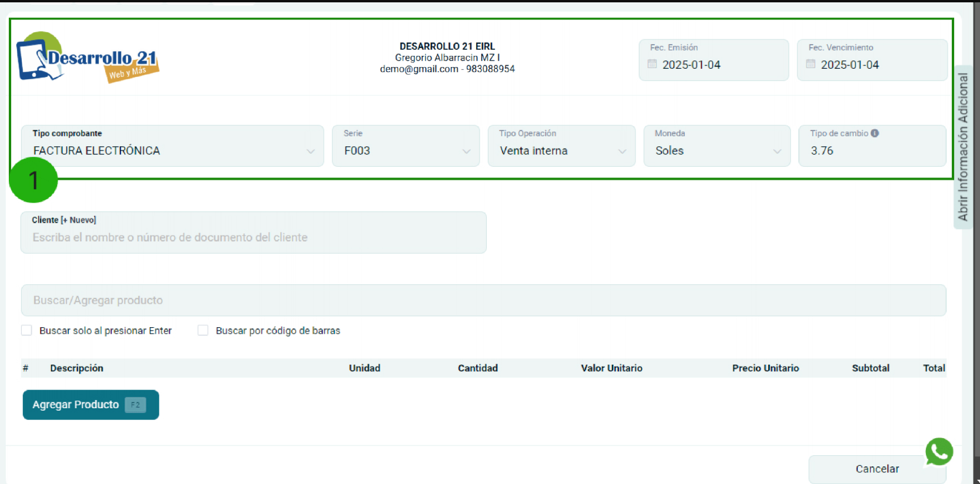Focus the Cliente search input field

point(253,238)
